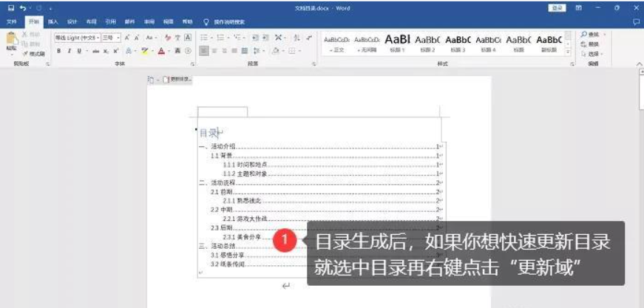
Task: Switch to the 邮件 (Mailings) tab
Action: [x=130, y=21]
